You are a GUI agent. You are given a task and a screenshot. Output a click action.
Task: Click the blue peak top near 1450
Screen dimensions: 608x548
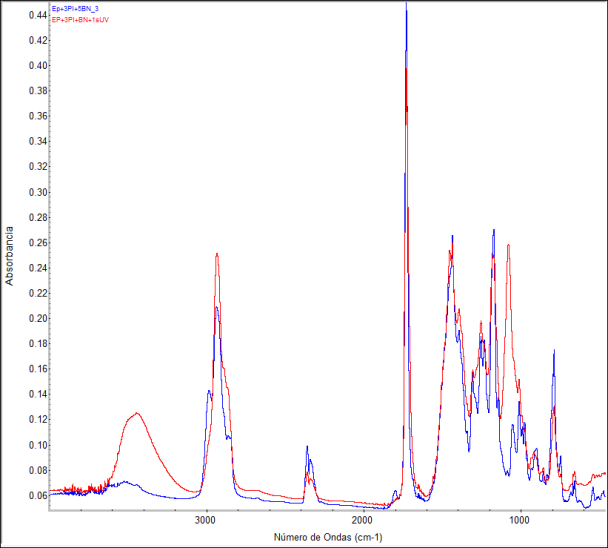pyautogui.click(x=452, y=236)
